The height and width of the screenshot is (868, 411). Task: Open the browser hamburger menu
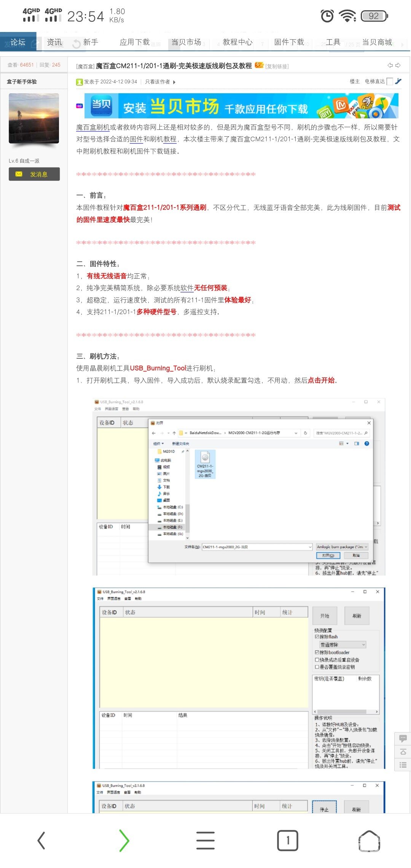coord(205,840)
